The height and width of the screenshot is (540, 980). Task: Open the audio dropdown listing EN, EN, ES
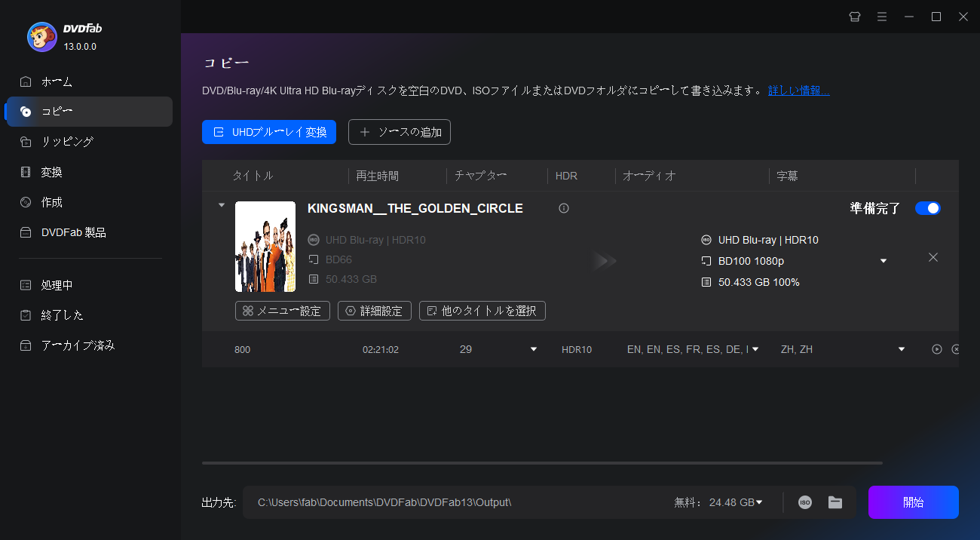tap(755, 349)
